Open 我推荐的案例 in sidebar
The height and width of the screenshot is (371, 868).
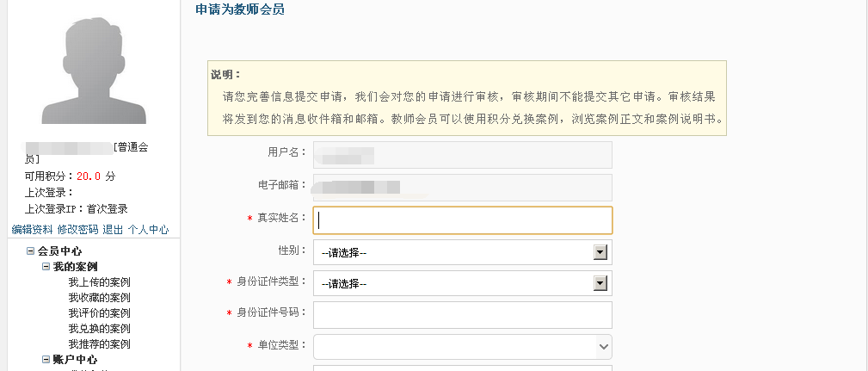99,344
